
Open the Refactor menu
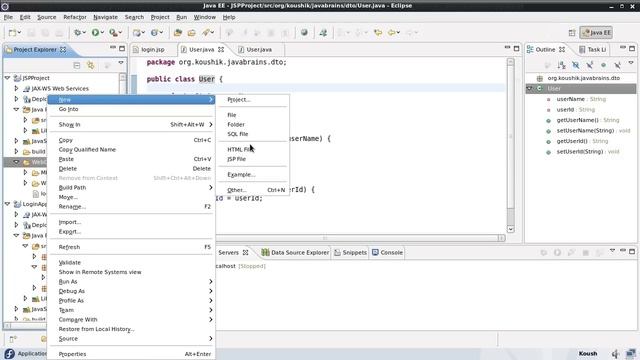pyautogui.click(x=75, y=17)
